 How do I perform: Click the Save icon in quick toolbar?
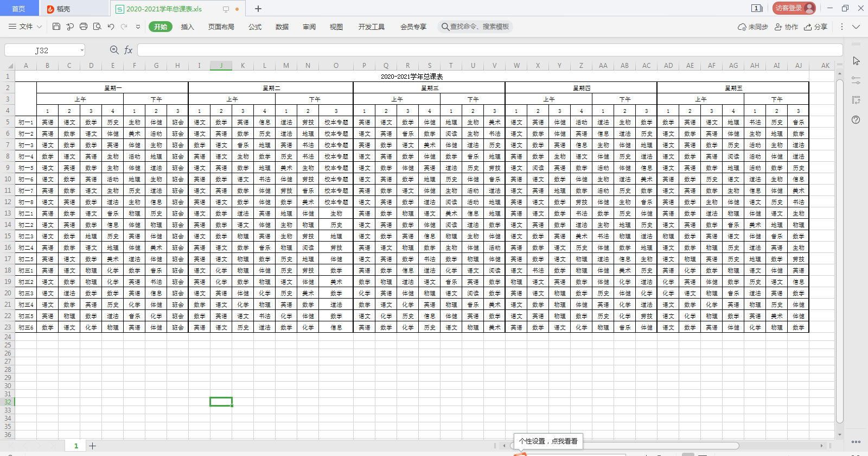(x=56, y=27)
